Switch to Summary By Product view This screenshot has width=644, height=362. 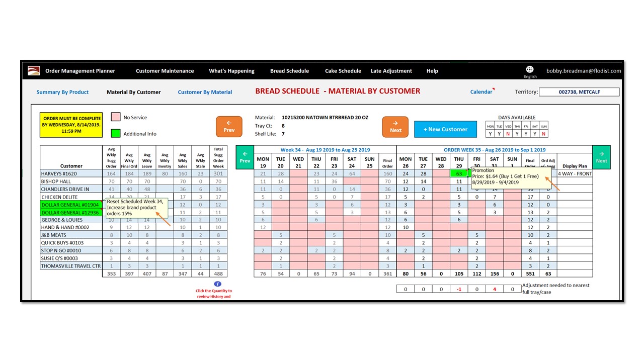point(62,92)
